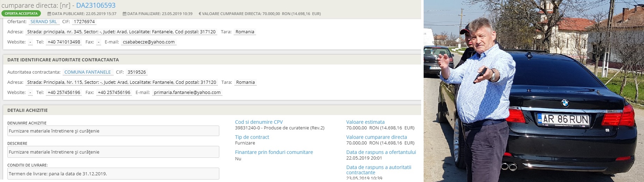Click the DATE IDENTIFICARE AUTORITATE CONTRACTANTA header
Screen dimensions: 644x182
point(63,60)
